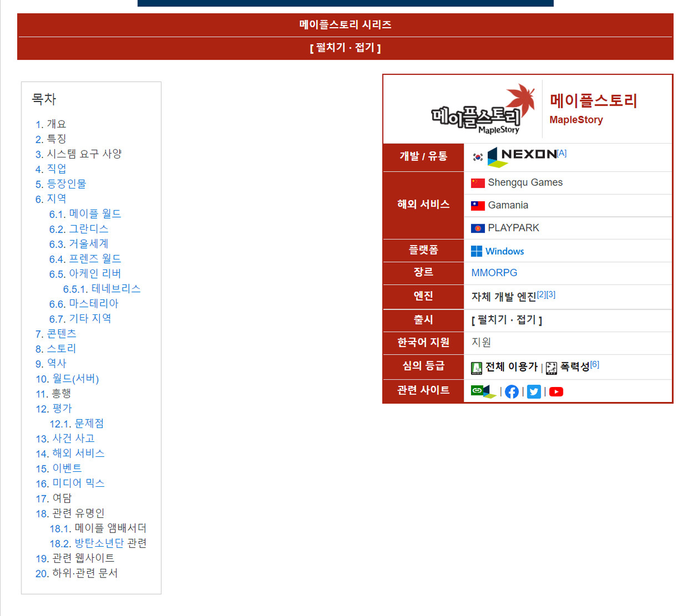The height and width of the screenshot is (616, 688).
Task: Jump to section 8. 스토리
Action: coord(56,348)
